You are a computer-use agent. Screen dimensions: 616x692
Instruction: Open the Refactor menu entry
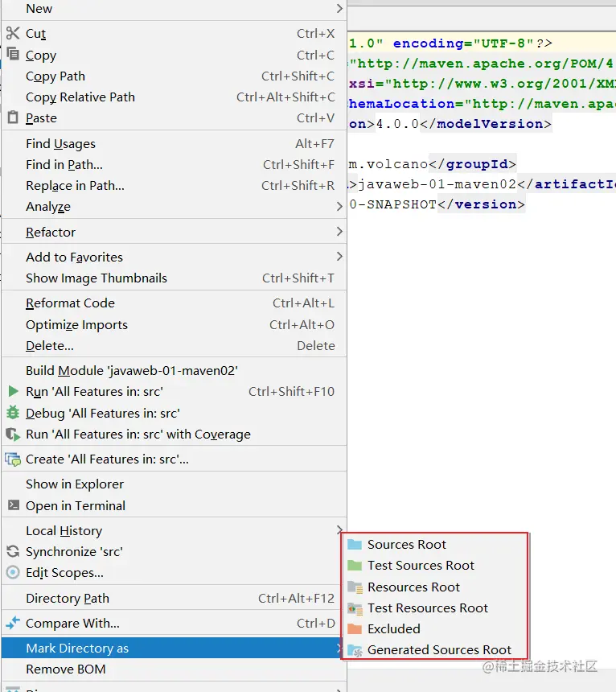175,232
